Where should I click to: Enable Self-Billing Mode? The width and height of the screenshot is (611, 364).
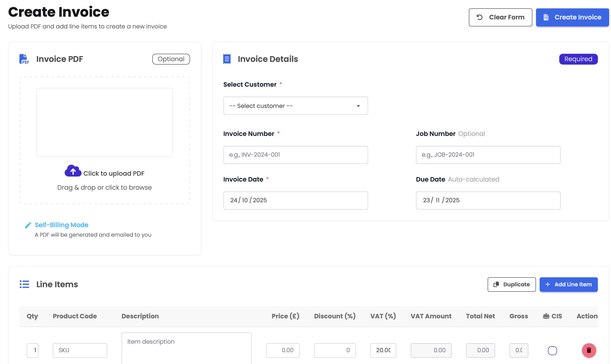coord(61,225)
